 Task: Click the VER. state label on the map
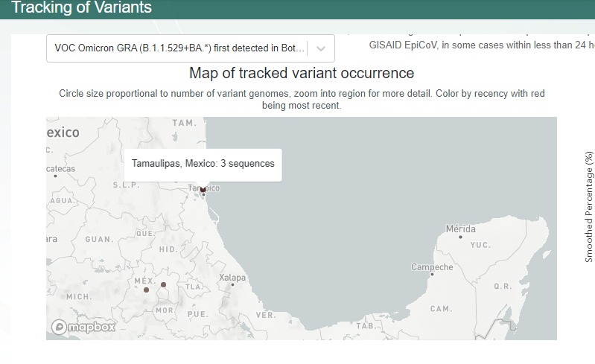[x=265, y=315]
